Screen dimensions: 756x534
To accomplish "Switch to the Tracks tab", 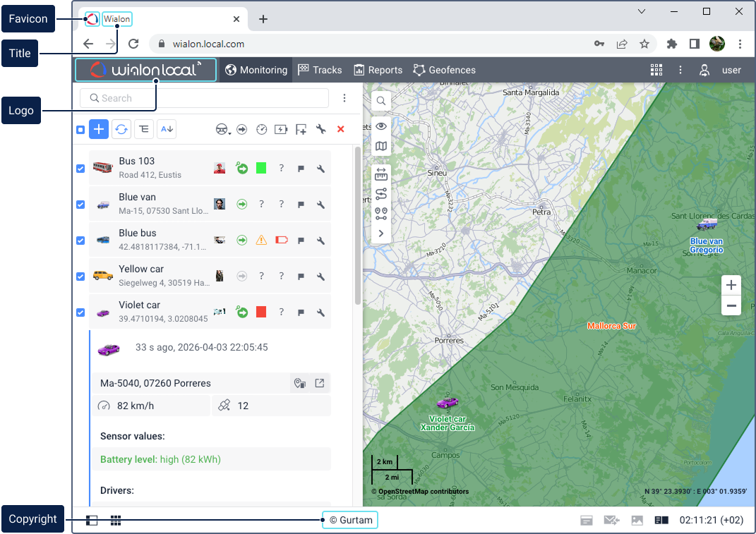I will [x=320, y=70].
